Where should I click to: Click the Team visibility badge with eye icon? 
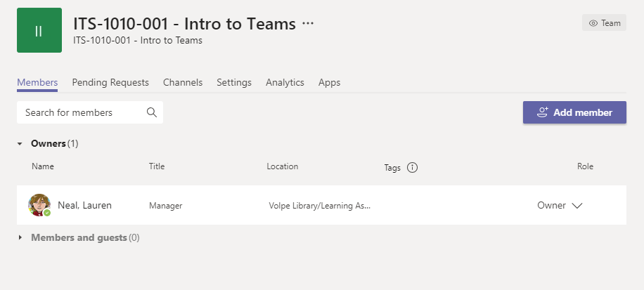[604, 23]
